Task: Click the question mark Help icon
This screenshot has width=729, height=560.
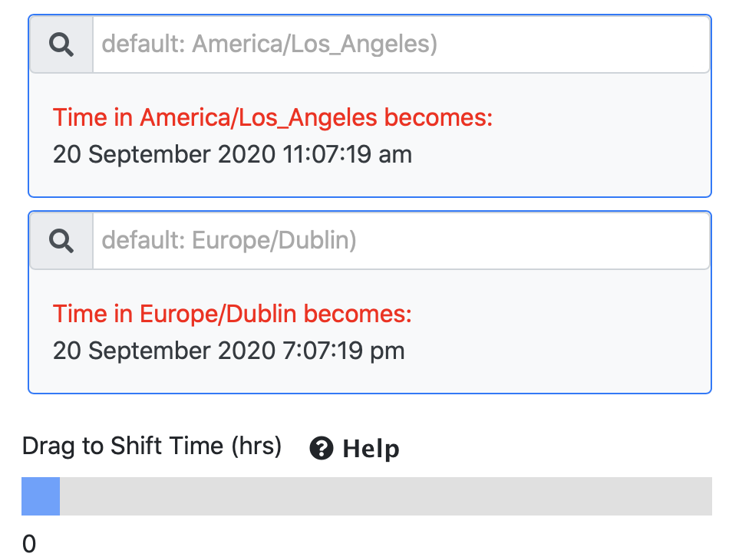Action: 322,449
